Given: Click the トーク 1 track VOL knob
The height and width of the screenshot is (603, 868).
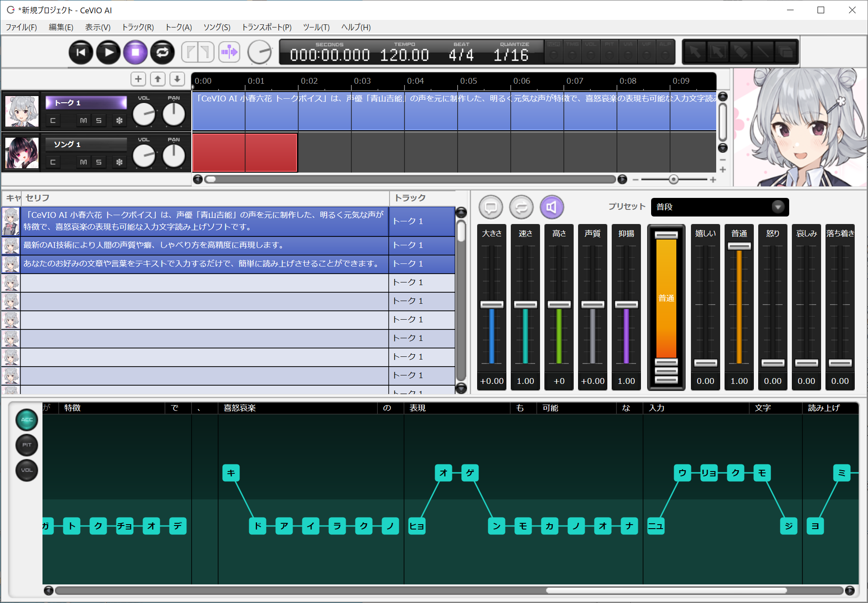Looking at the screenshot, I should [144, 115].
